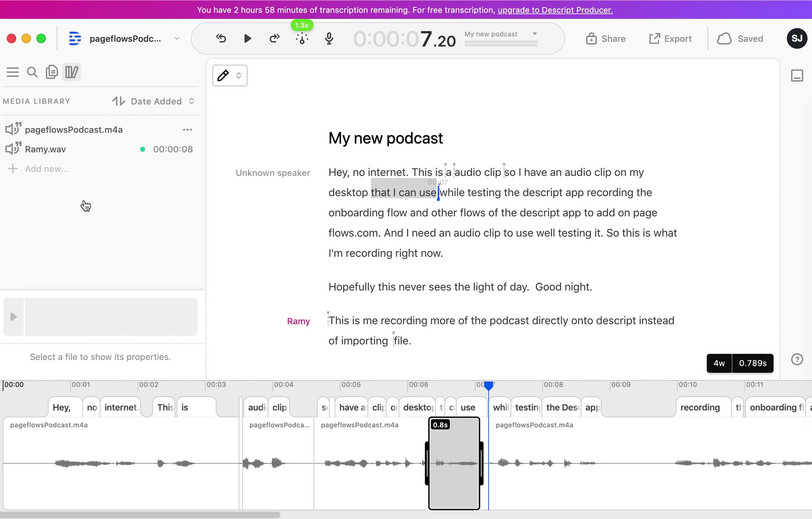
Task: Click Add new media item
Action: (x=38, y=169)
